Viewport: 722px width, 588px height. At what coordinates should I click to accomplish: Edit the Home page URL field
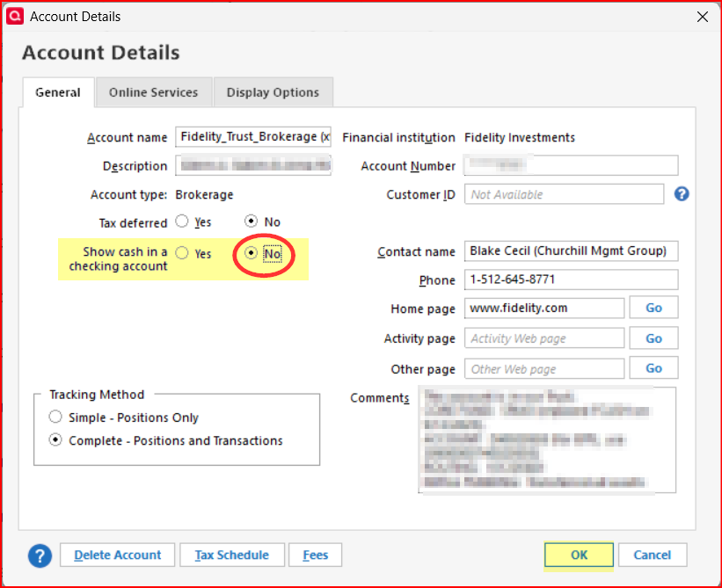point(544,308)
